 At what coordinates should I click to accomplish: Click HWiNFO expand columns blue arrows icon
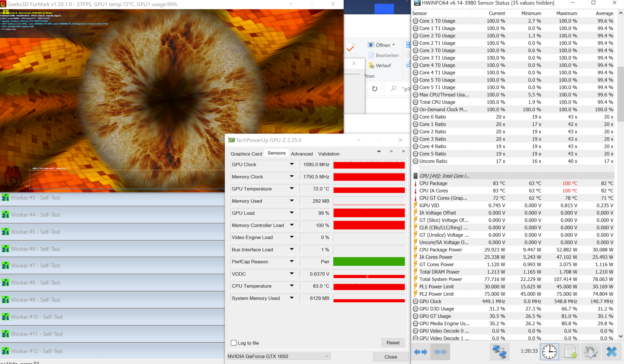(421, 352)
